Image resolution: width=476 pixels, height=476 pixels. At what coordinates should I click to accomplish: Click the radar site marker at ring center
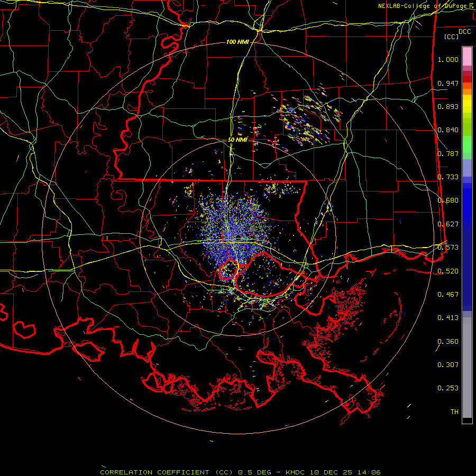238,237
